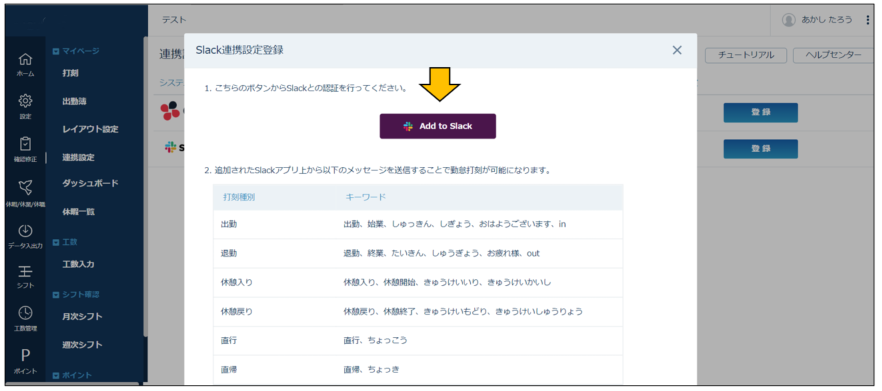882x391 pixels.
Task: Click the Add to Slack button
Action: tap(438, 126)
